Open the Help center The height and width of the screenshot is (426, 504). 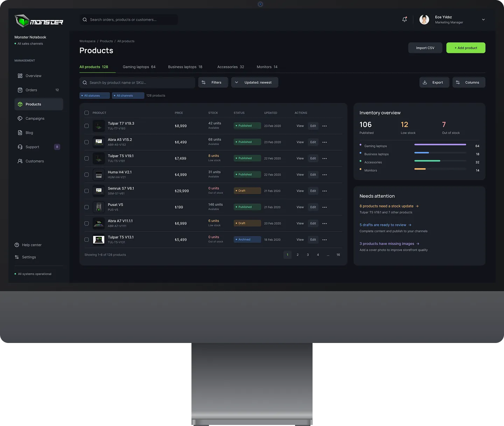click(x=28, y=245)
